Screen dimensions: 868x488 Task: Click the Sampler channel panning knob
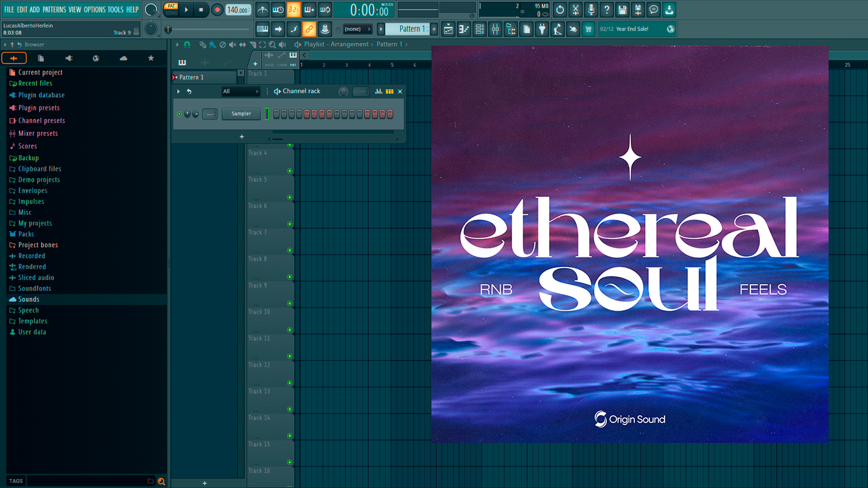coord(187,114)
